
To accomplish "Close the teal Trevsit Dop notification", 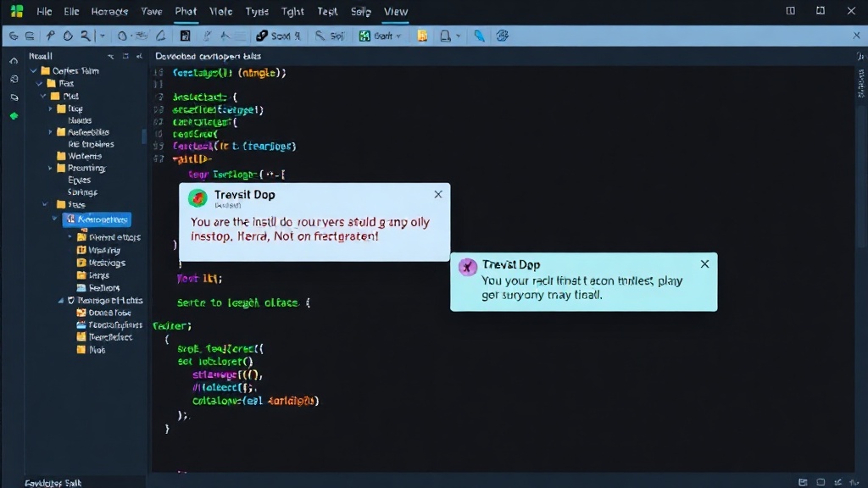I will click(x=704, y=264).
